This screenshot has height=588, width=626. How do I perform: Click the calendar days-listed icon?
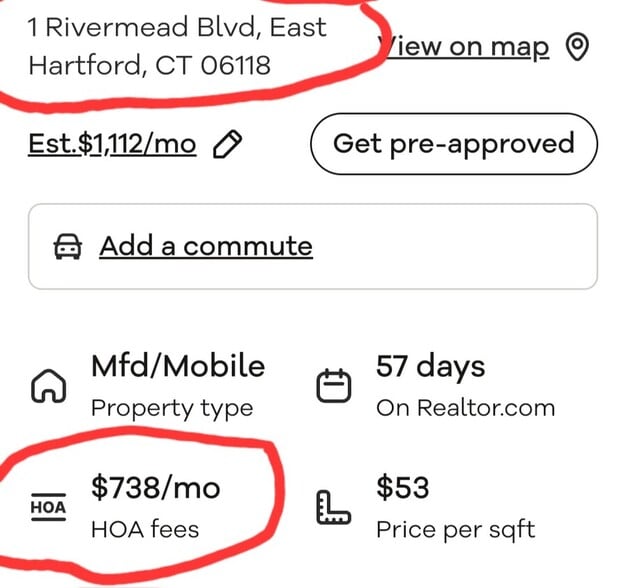334,388
